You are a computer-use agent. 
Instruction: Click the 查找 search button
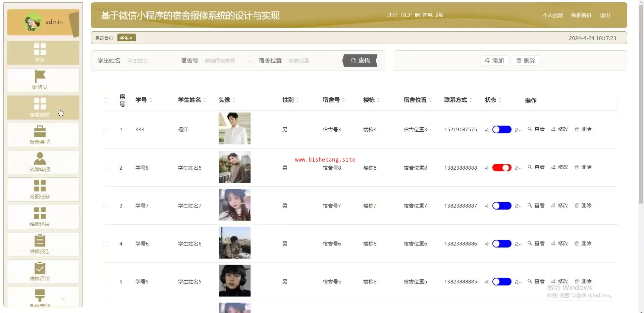360,60
